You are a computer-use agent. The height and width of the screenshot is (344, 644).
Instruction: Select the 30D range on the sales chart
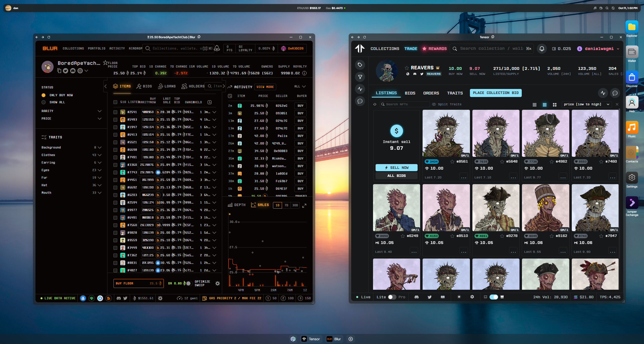295,205
